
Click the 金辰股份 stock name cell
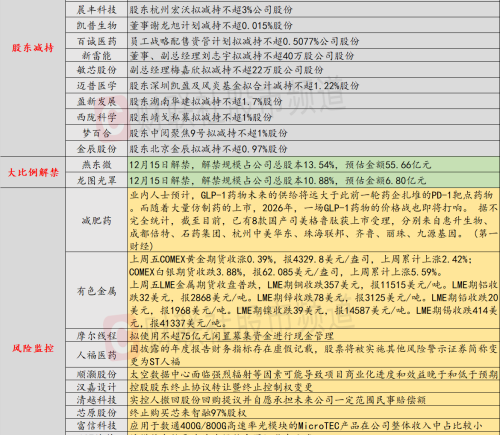click(x=97, y=149)
